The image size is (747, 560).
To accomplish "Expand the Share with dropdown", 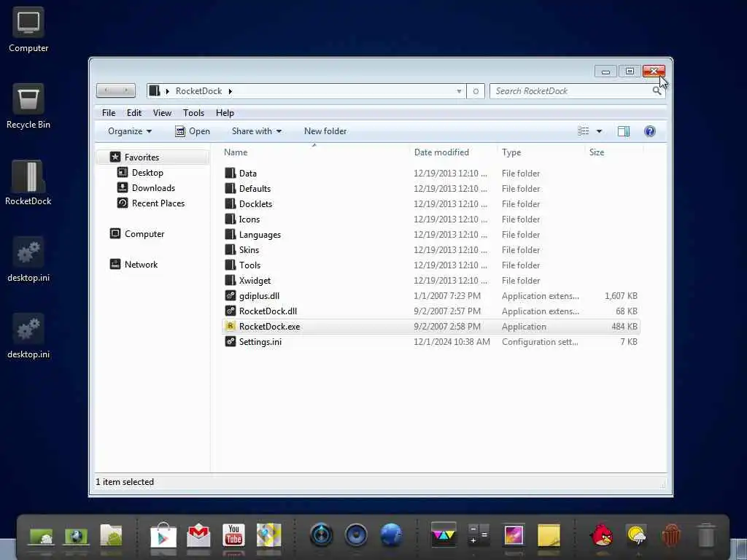I will tap(257, 131).
